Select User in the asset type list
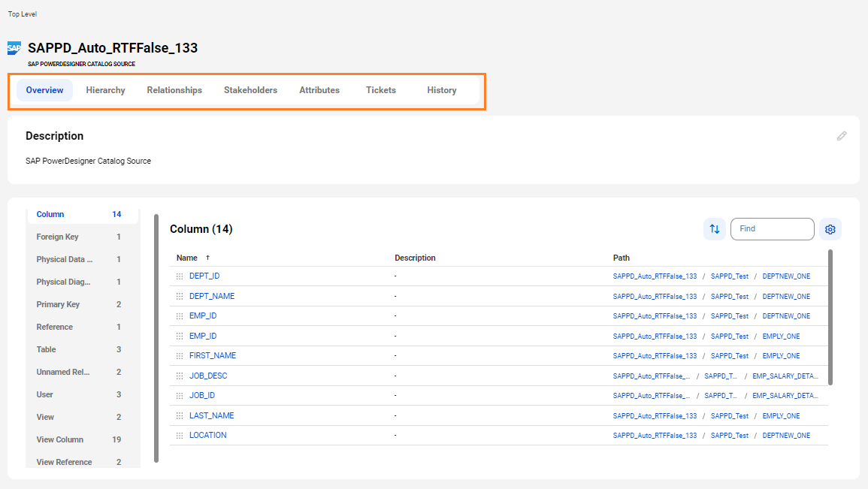This screenshot has width=868, height=489. coord(82,394)
